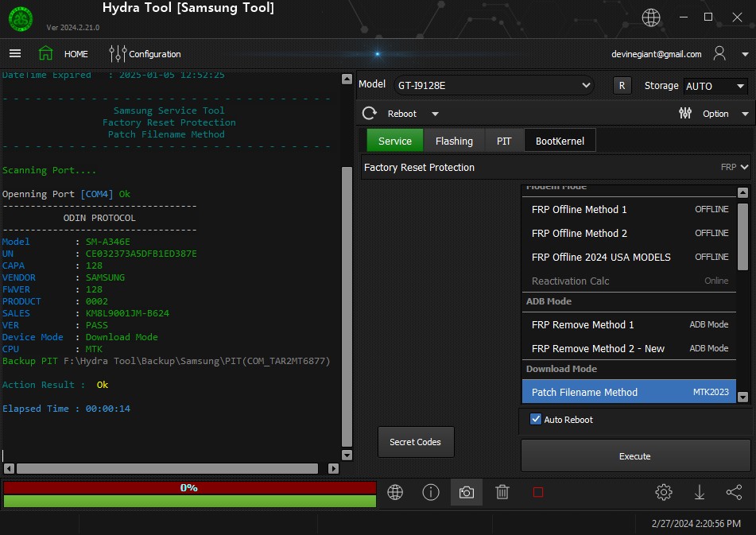The image size is (756, 535).
Task: Open the globe icon in bottom toolbar
Action: [395, 492]
